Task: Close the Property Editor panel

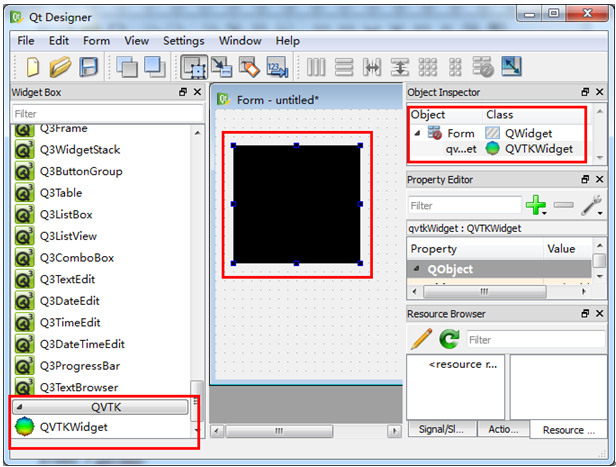Action: [x=600, y=179]
